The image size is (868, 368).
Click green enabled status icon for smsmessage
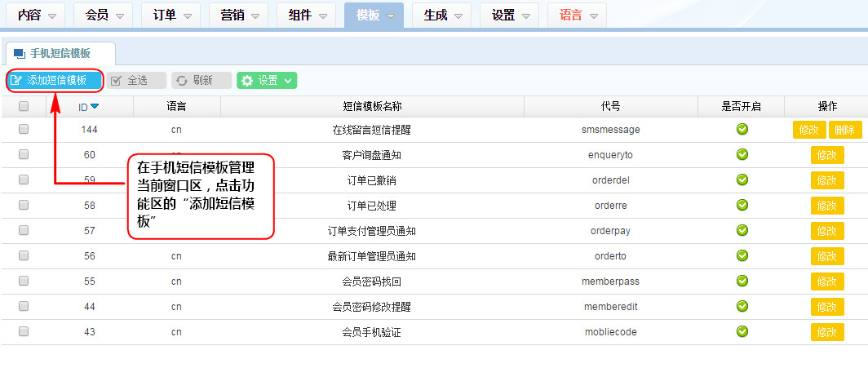[742, 129]
